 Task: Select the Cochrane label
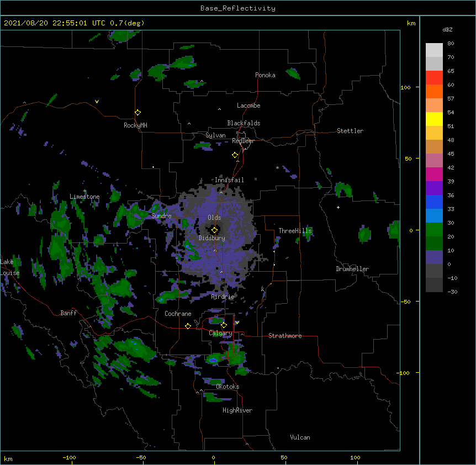[x=178, y=314]
